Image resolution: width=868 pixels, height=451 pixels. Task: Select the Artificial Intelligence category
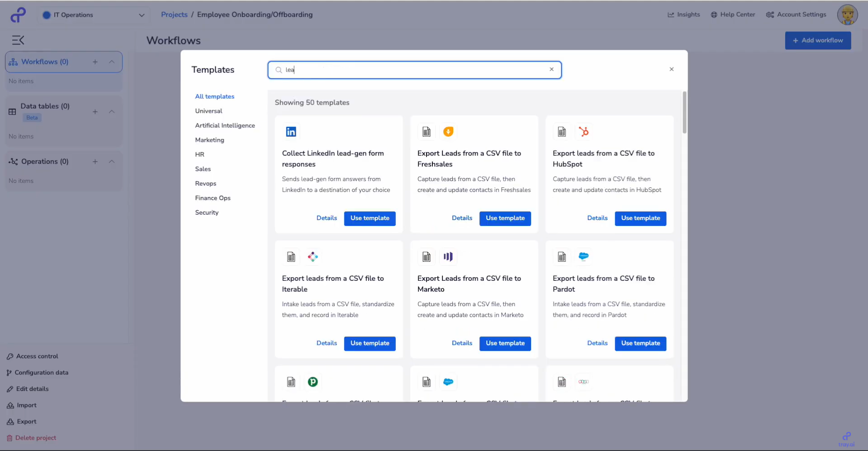click(225, 125)
